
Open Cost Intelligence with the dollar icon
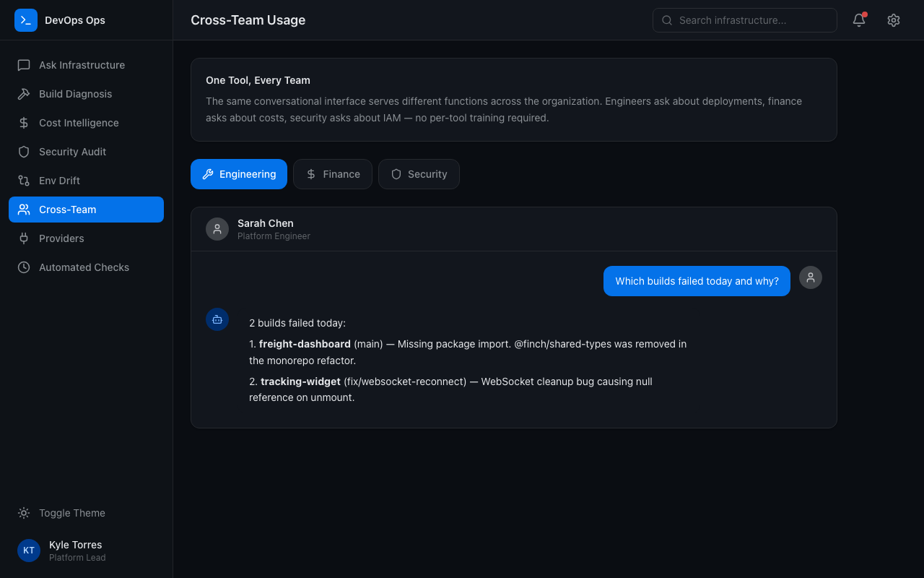point(24,123)
